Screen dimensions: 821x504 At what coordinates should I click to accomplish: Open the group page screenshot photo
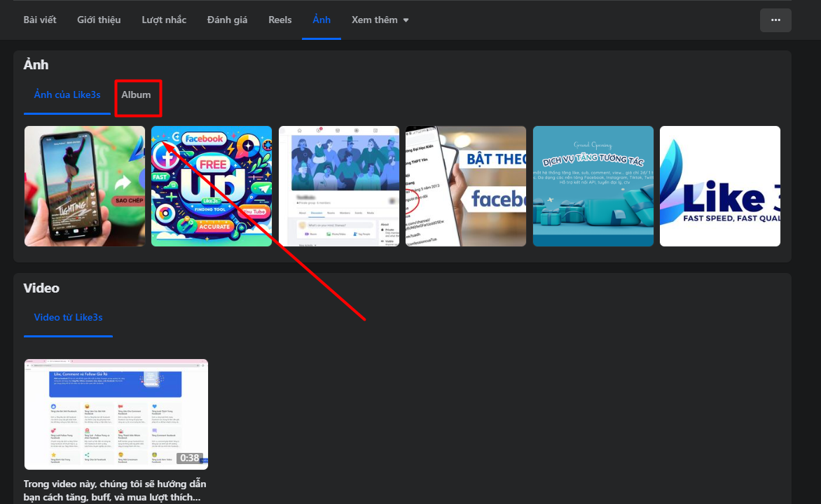(339, 185)
